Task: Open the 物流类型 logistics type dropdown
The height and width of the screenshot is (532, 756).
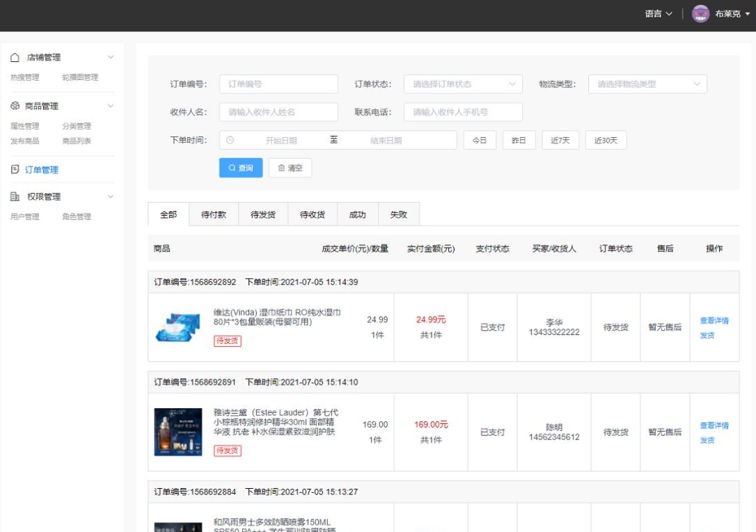Action: (647, 84)
